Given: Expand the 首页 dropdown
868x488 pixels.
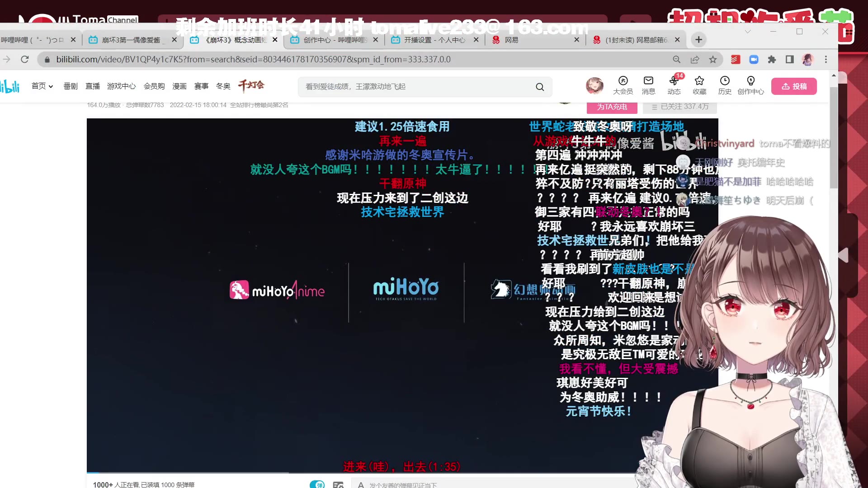Looking at the screenshot, I should tap(42, 86).
